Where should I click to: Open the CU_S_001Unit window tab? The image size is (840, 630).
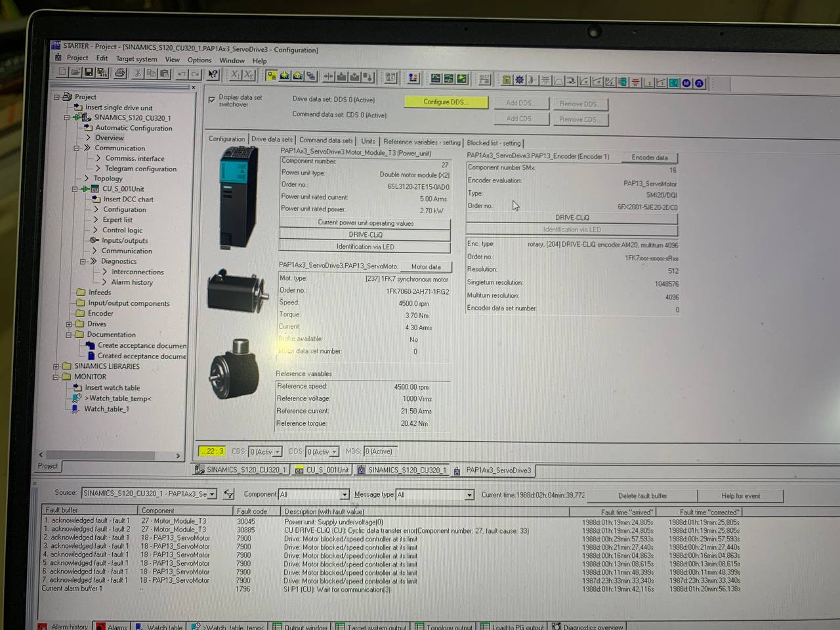[x=322, y=470]
